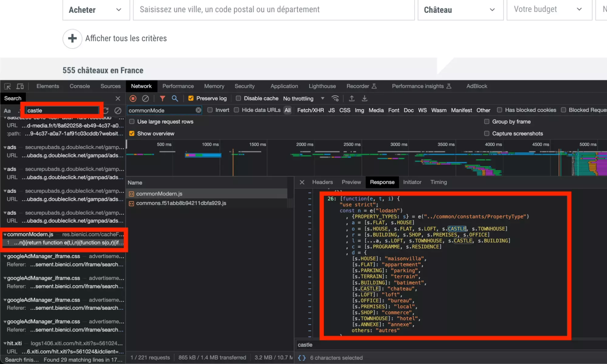Stop recording network log
The width and height of the screenshot is (607, 364).
pyautogui.click(x=133, y=98)
